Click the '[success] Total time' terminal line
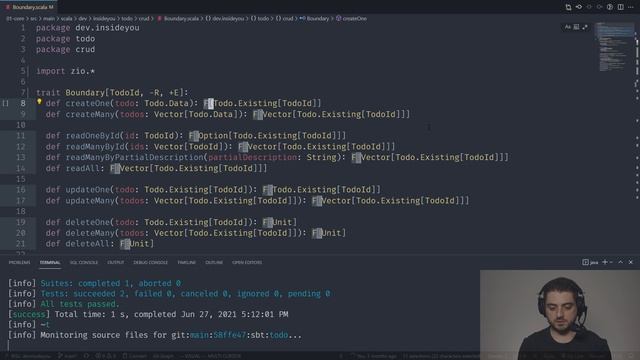This screenshot has width=640, height=360. pyautogui.click(x=148, y=314)
